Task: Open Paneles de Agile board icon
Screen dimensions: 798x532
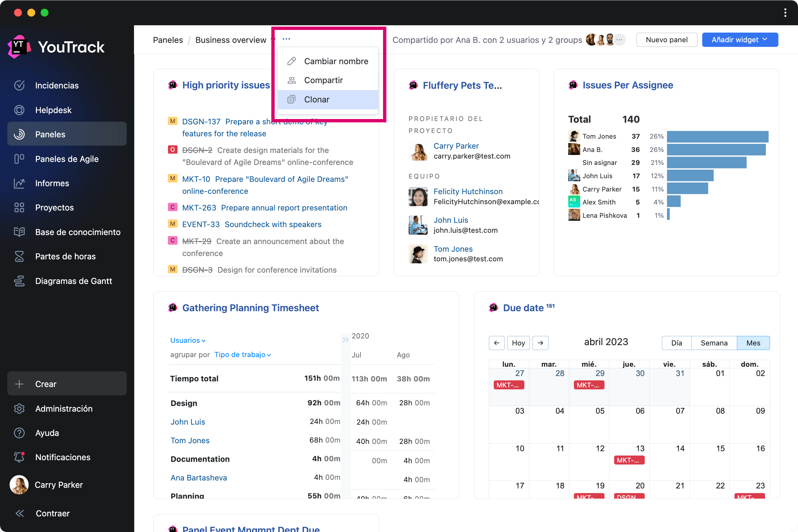Action: click(x=19, y=159)
